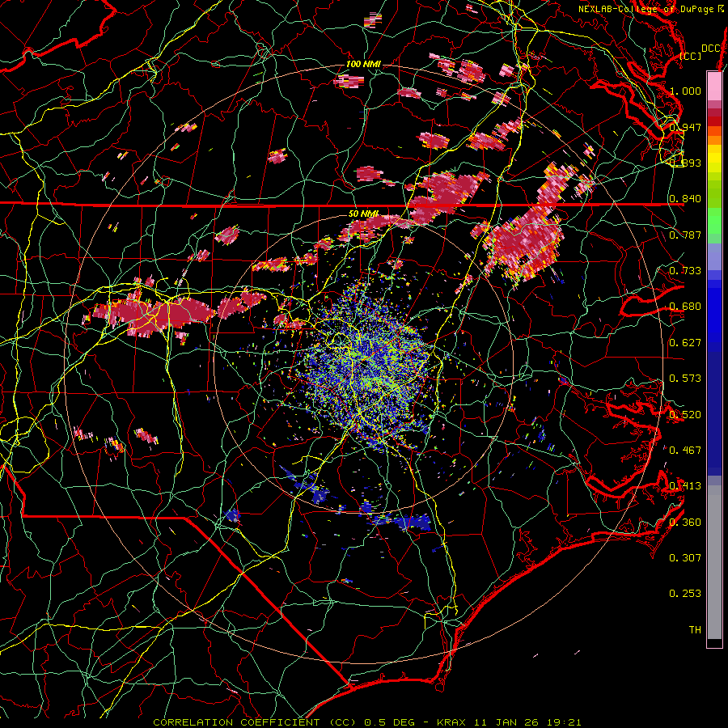The image size is (728, 728).
Task: Select the 1.000 value on the scale
Action: tap(685, 91)
